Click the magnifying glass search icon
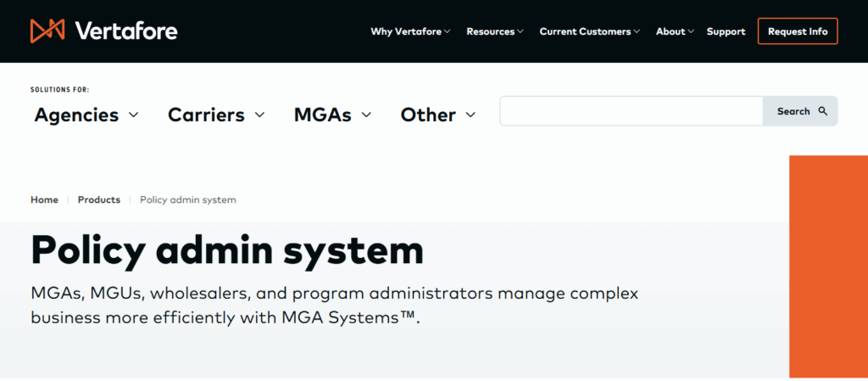This screenshot has height=381, width=868. tap(822, 111)
